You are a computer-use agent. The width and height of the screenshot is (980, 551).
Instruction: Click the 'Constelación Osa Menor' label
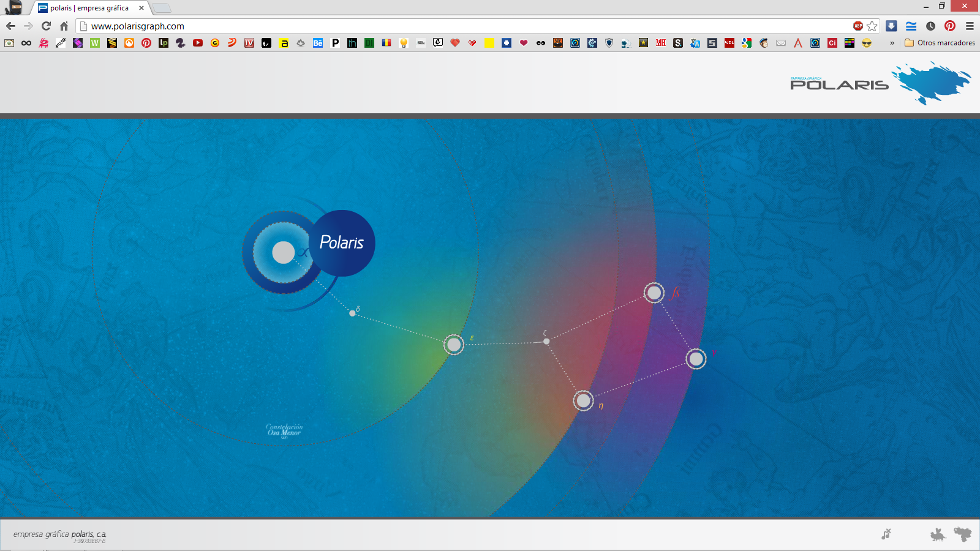coord(284,430)
